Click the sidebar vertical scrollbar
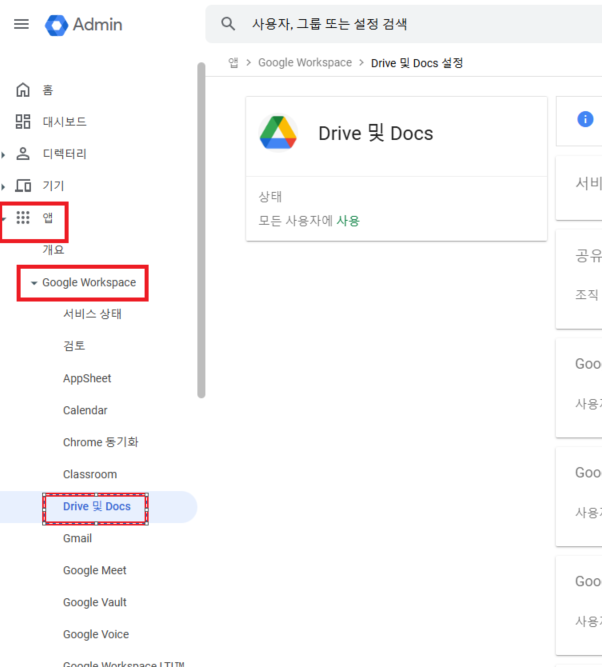Viewport: 602px width, 667px height. [x=201, y=230]
